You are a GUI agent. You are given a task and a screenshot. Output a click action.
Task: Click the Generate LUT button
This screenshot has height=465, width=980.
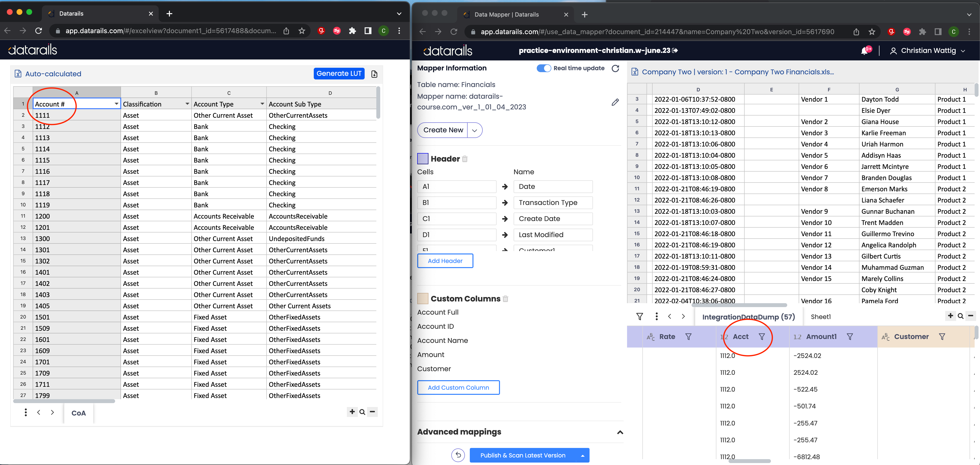point(339,74)
